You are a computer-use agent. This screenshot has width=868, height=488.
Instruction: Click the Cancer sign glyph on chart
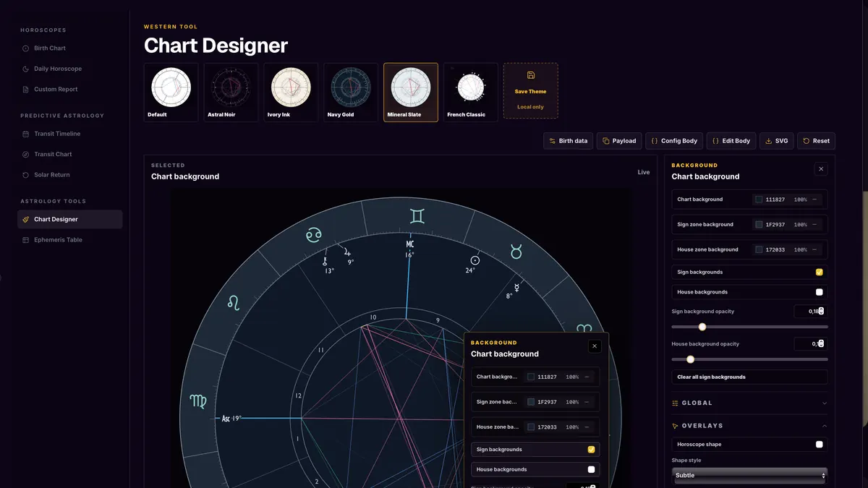click(314, 234)
